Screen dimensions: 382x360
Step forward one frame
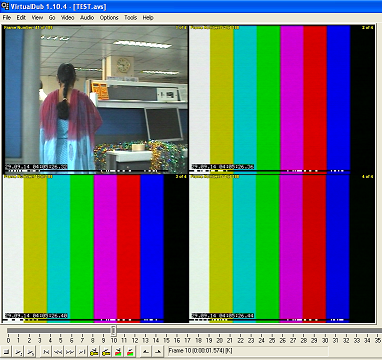click(x=70, y=351)
